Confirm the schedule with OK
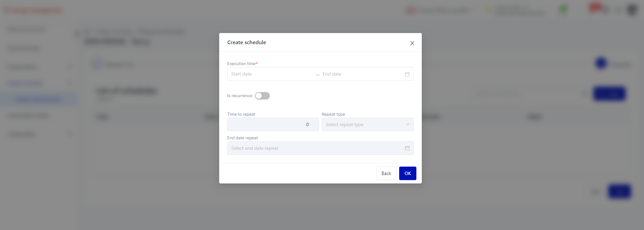The height and width of the screenshot is (230, 644). [x=407, y=173]
